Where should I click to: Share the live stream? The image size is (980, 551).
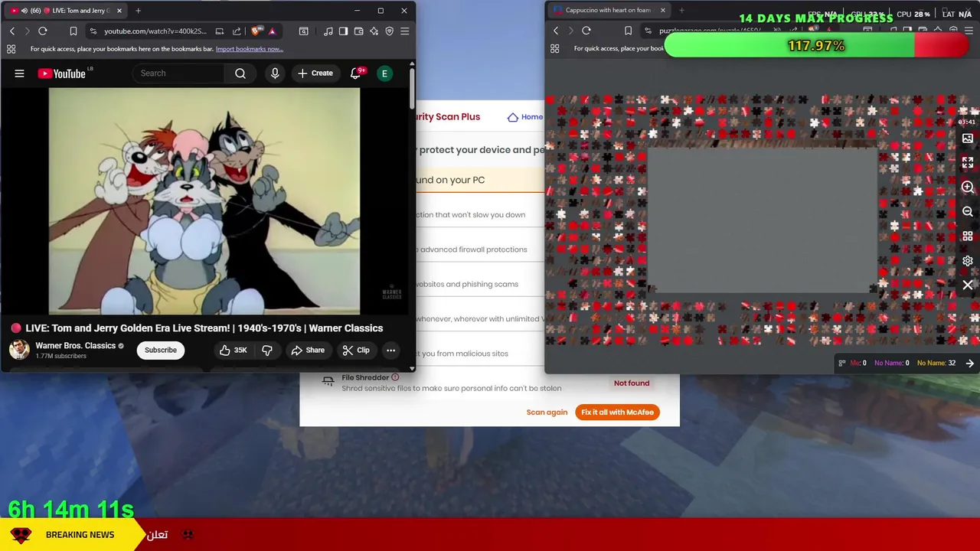[x=308, y=350]
